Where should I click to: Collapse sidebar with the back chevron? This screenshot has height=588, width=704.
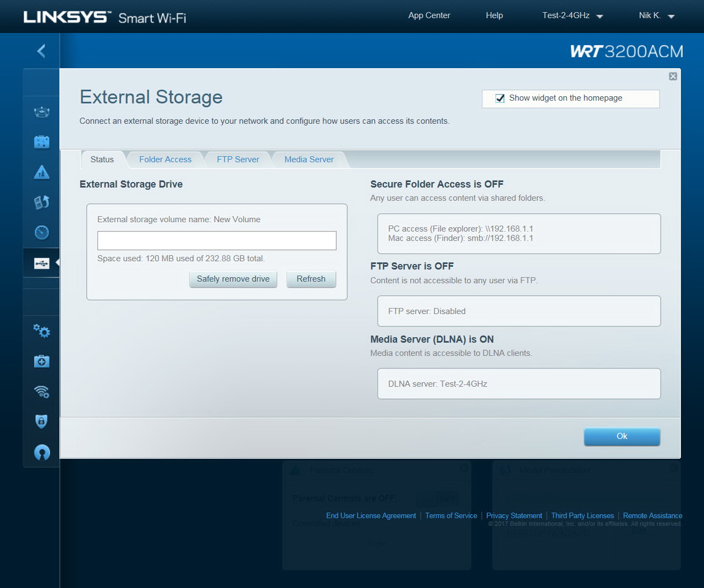click(41, 51)
